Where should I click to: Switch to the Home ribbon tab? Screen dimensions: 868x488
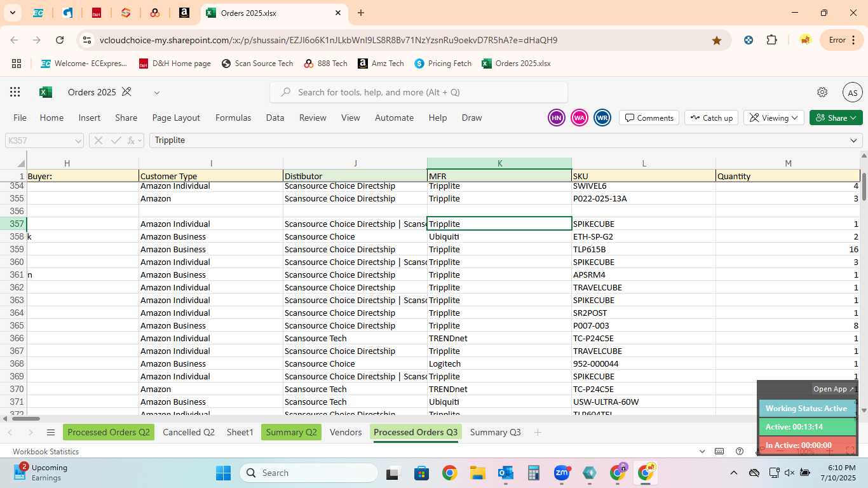pyautogui.click(x=51, y=118)
